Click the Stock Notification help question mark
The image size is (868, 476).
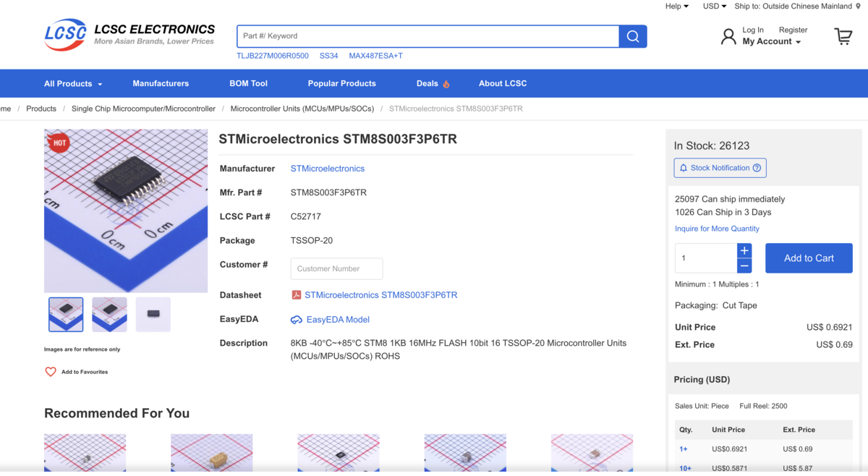click(757, 168)
